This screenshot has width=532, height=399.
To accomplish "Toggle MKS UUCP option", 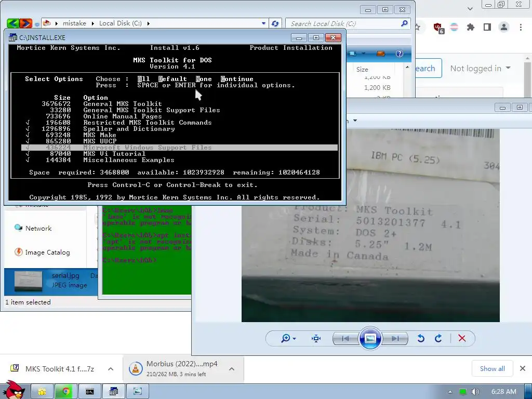I will pos(179,141).
